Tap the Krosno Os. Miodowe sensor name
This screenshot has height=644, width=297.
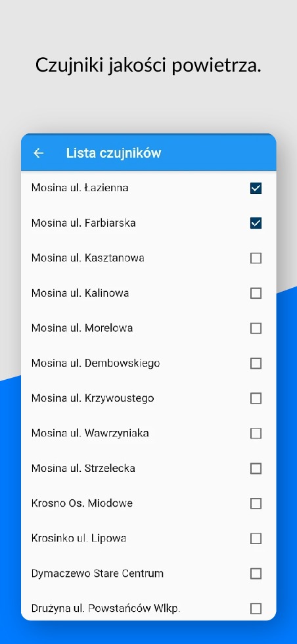tap(82, 503)
